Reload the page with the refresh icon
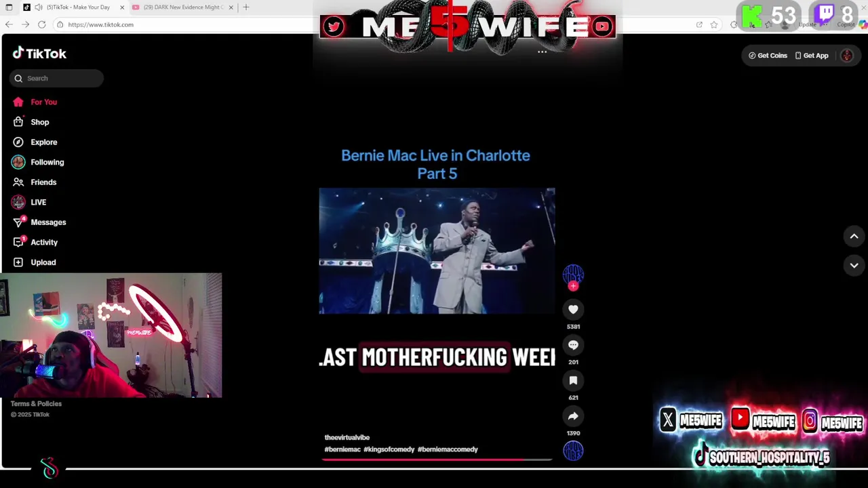This screenshot has width=868, height=488. (x=41, y=24)
